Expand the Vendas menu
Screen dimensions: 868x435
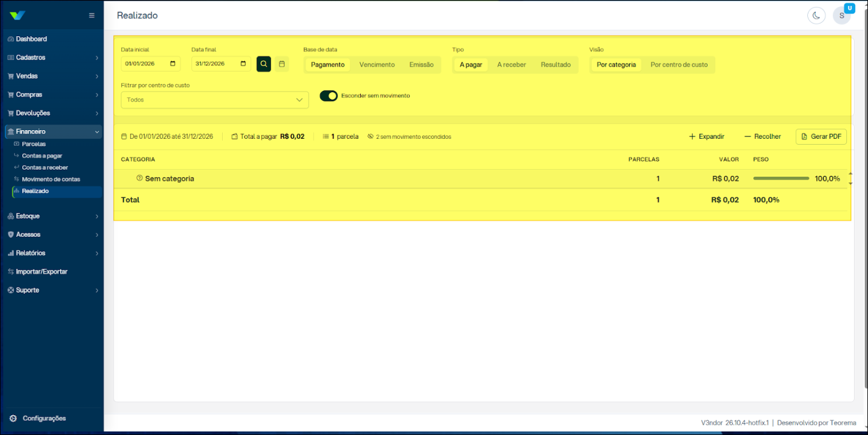click(52, 76)
